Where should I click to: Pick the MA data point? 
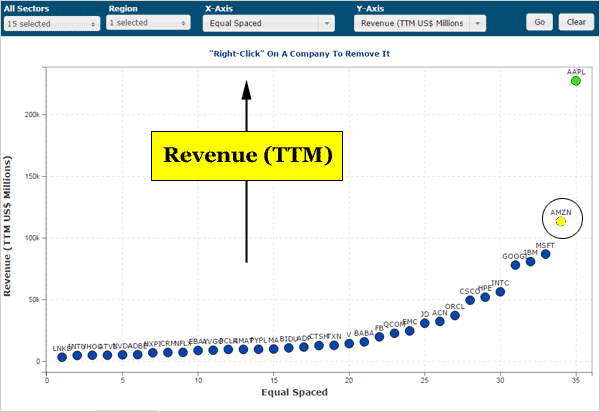(273, 349)
